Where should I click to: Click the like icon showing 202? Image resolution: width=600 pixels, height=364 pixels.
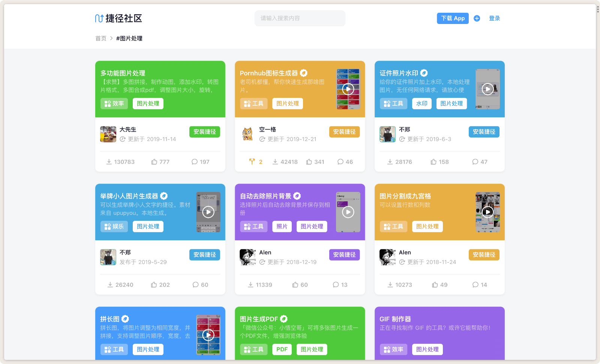click(154, 285)
